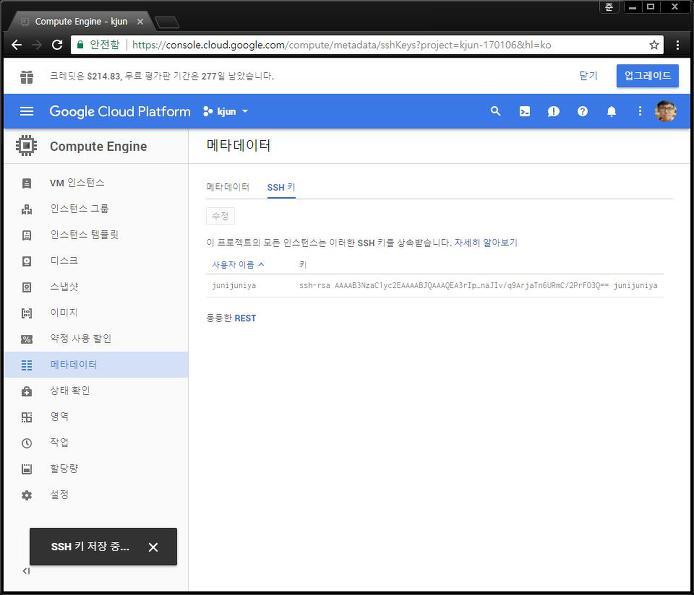Open the kjun project selector dropdown
This screenshot has height=595, width=694.
pos(226,111)
